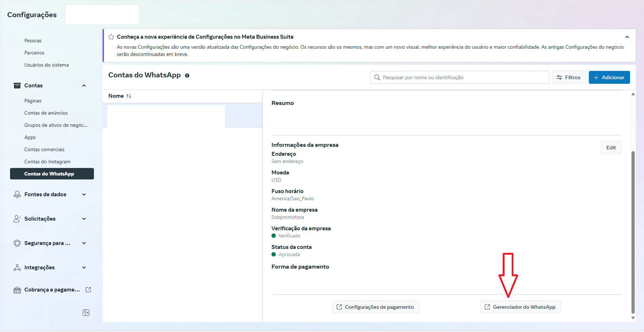The width and height of the screenshot is (644, 332).
Task: Select Contas do WhatsApp sidebar item
Action: coord(52,174)
